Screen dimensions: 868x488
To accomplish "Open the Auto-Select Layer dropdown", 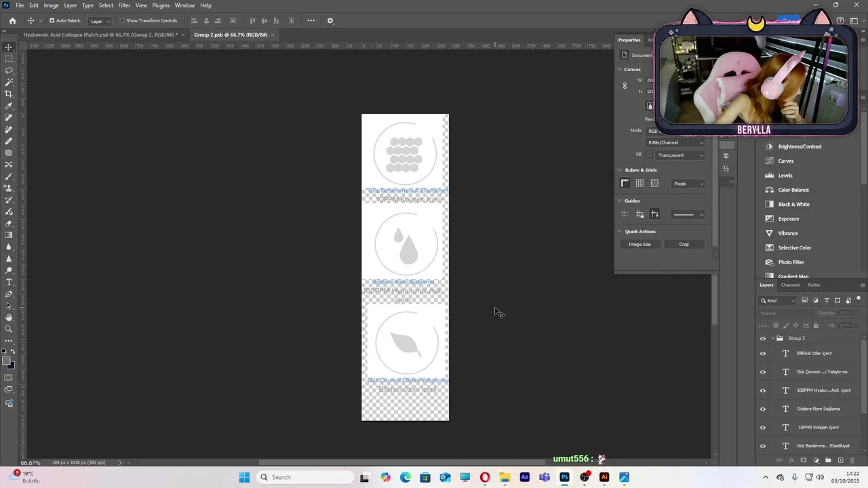I will 100,21.
